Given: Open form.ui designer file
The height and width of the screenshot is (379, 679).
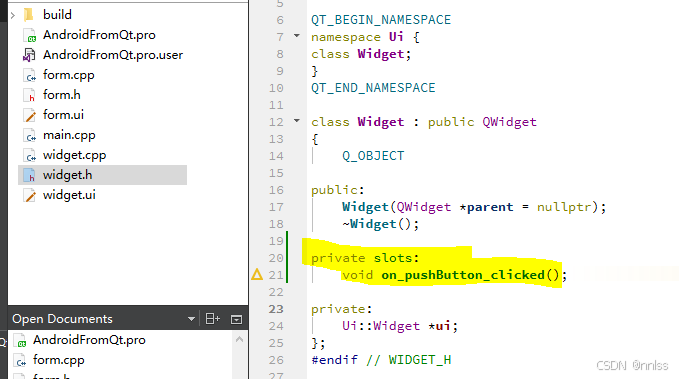Looking at the screenshot, I should [x=63, y=114].
